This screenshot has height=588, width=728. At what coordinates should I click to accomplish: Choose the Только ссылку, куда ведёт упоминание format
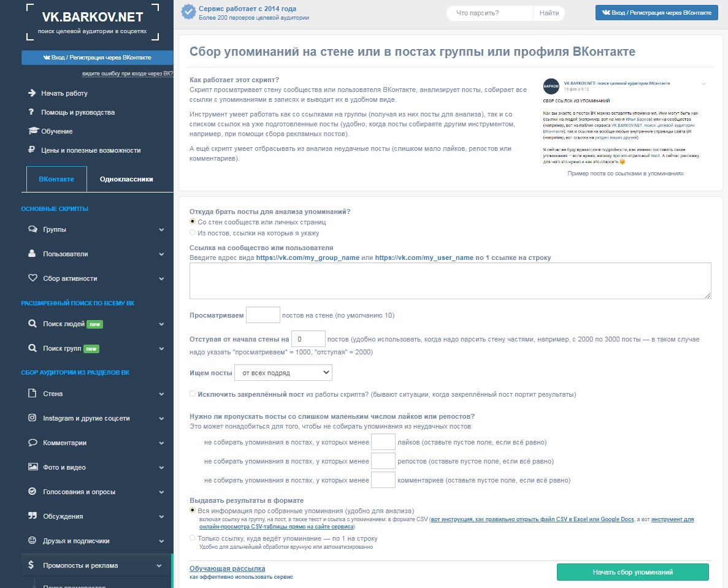pyautogui.click(x=192, y=538)
